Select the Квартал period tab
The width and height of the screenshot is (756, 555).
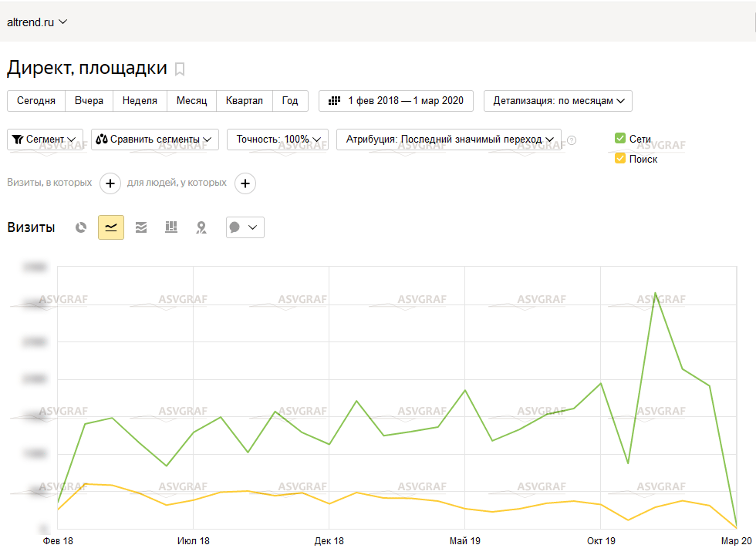[x=245, y=101]
